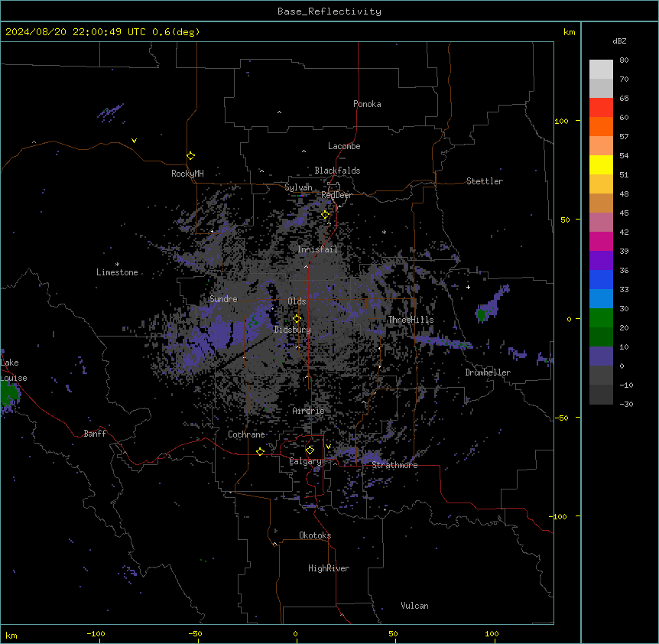Click the Louise label near the green echo
Image resolution: width=659 pixels, height=644 pixels.
point(14,378)
